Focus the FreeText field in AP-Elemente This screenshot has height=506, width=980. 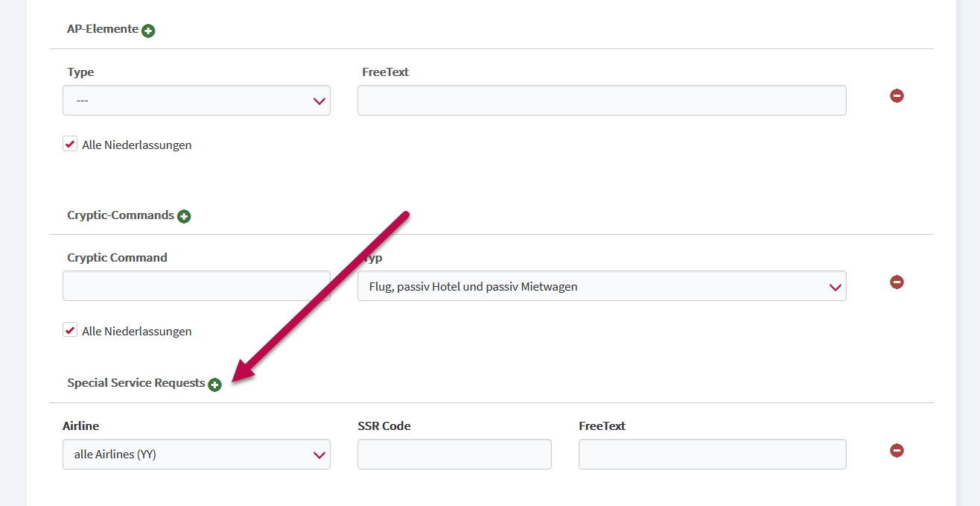click(x=602, y=100)
